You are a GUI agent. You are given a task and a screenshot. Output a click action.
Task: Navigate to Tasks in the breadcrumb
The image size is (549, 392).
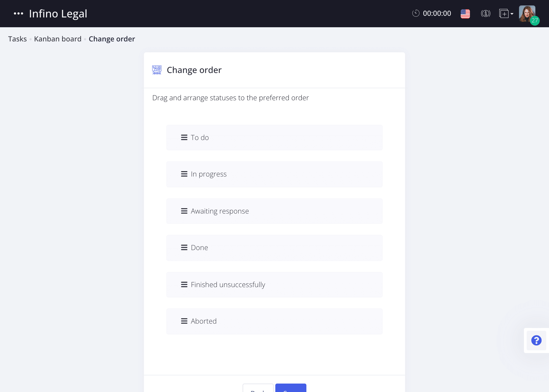pos(17,39)
